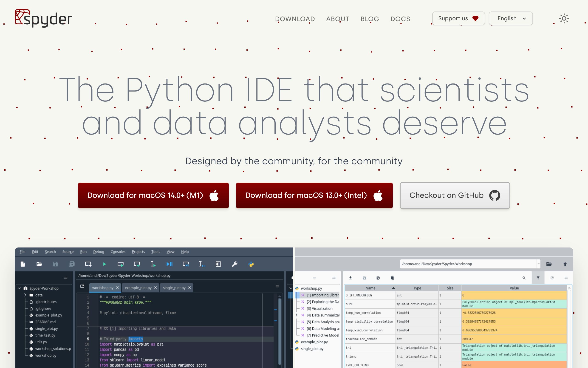The height and width of the screenshot is (368, 588).
Task: Download for macOS 14.0+ (M1)
Action: (x=153, y=195)
